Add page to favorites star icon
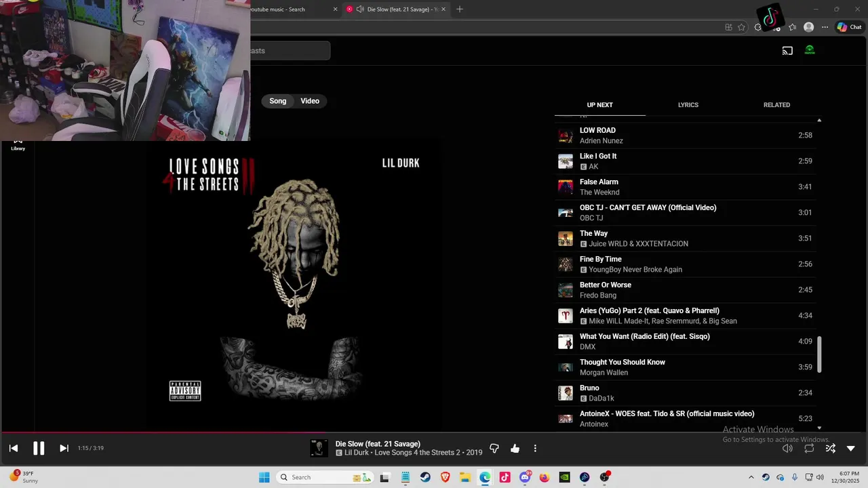This screenshot has width=868, height=488. point(741,27)
